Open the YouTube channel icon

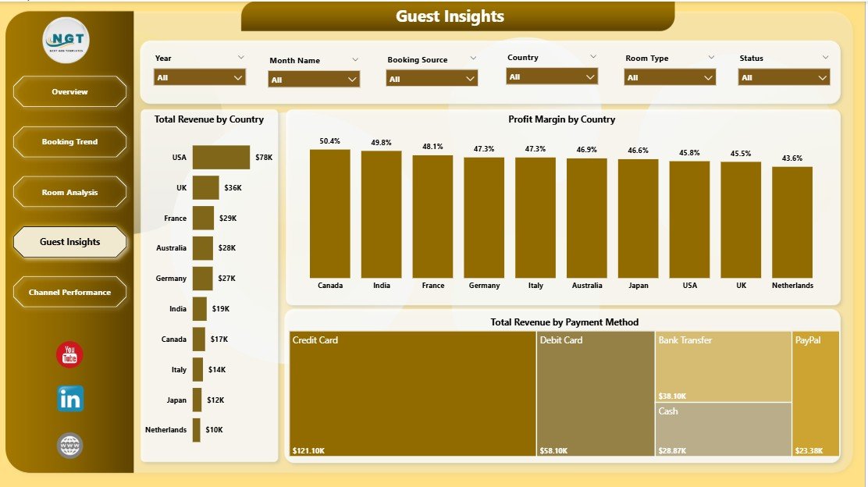[x=69, y=355]
